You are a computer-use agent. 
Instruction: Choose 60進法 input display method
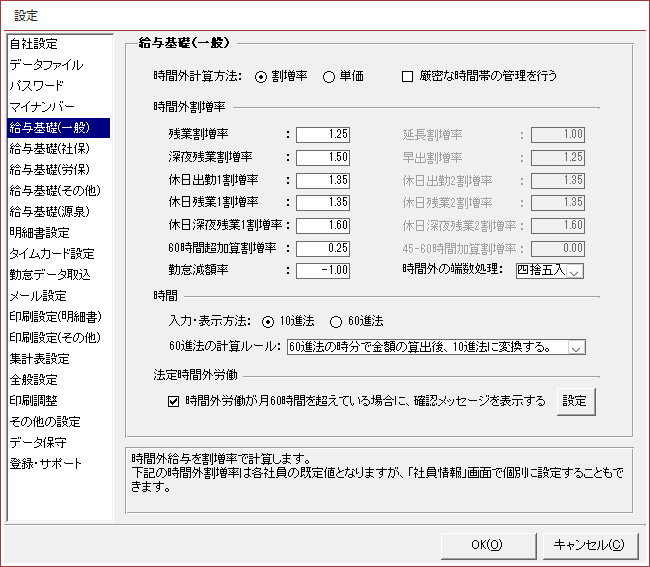tap(336, 322)
